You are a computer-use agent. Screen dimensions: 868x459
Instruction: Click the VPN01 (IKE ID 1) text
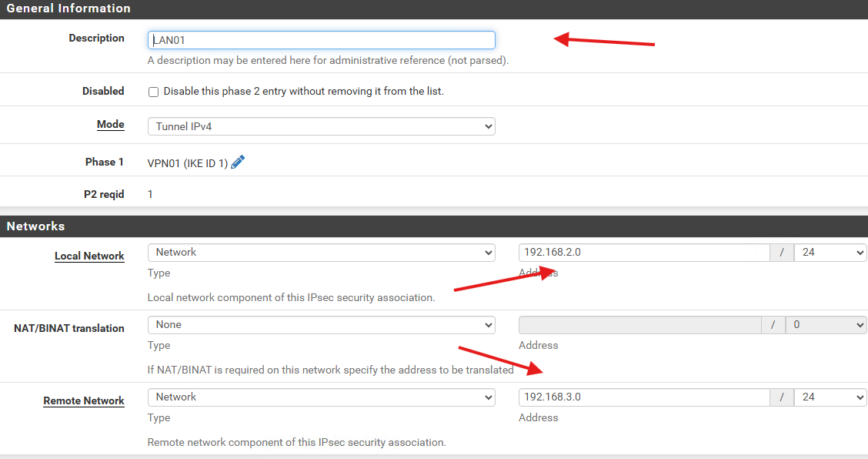coord(188,163)
